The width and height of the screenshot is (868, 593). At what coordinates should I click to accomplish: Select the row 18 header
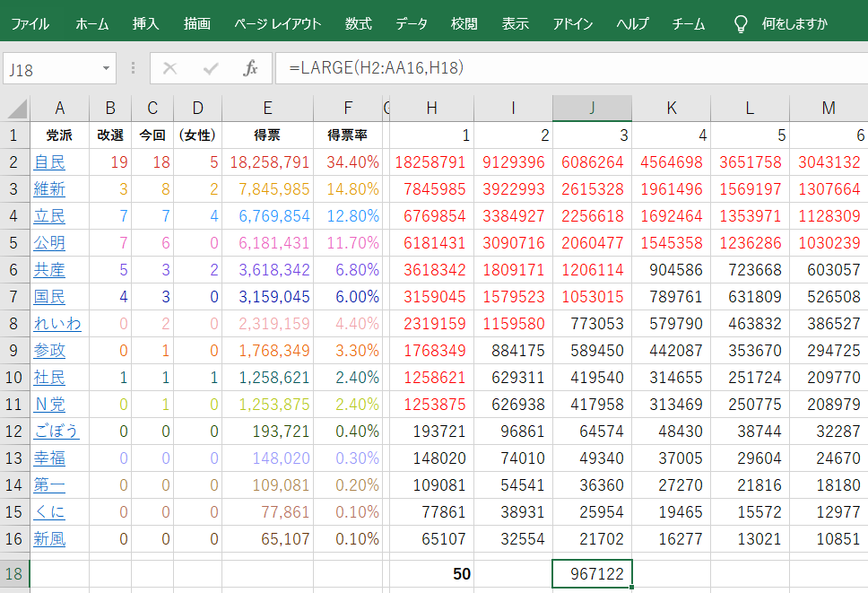[x=15, y=573]
